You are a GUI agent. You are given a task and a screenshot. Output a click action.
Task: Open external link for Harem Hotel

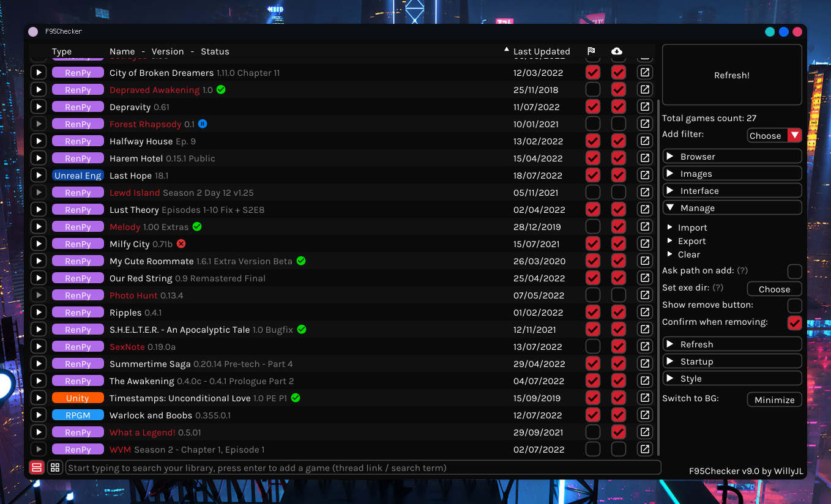[644, 158]
